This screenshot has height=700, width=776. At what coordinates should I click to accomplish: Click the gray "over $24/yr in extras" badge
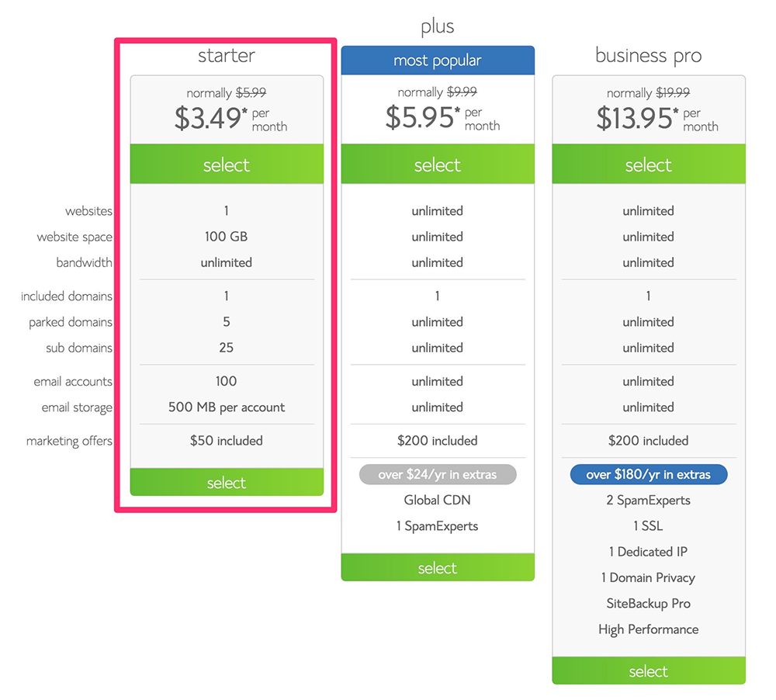(438, 474)
